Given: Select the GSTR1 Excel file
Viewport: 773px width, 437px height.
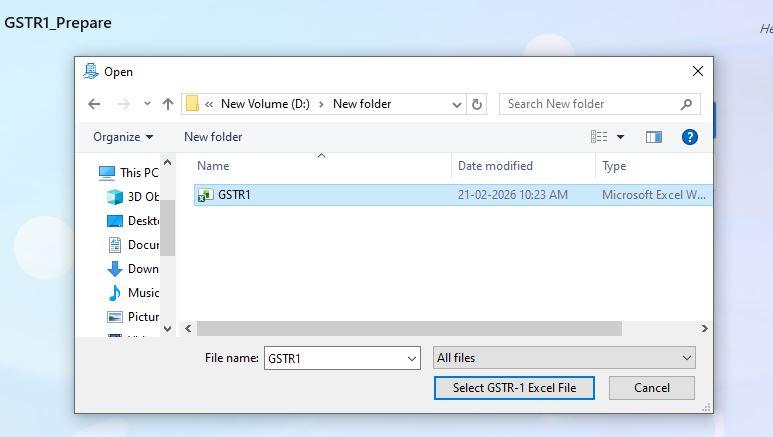Looking at the screenshot, I should point(234,195).
